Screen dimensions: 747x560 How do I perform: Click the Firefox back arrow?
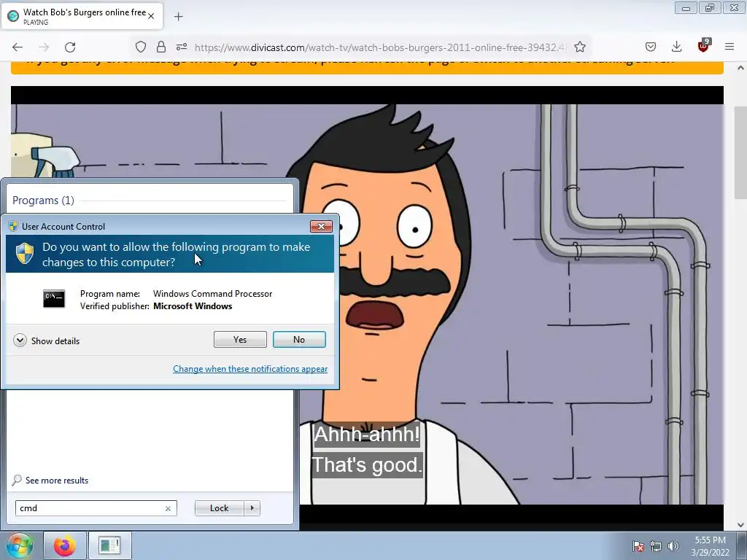[x=18, y=47]
